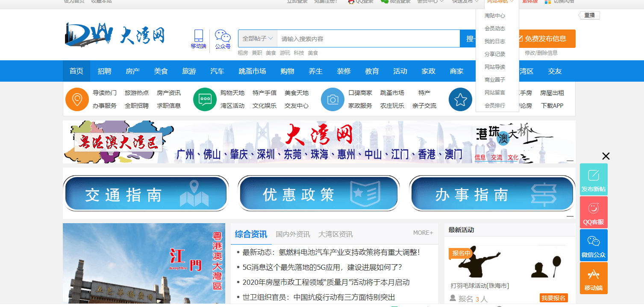Viewport: 644px width, 307px height.
Task: Click the 发布新帖 sidebar icon
Action: point(593,178)
